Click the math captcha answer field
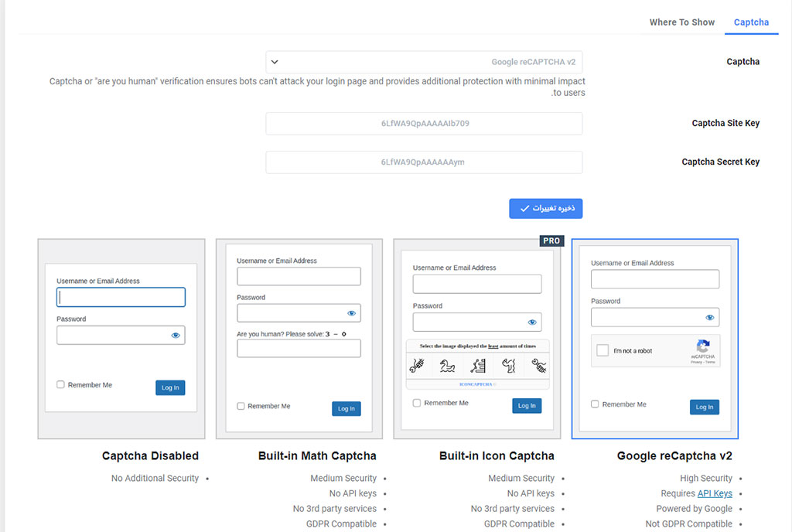 299,348
